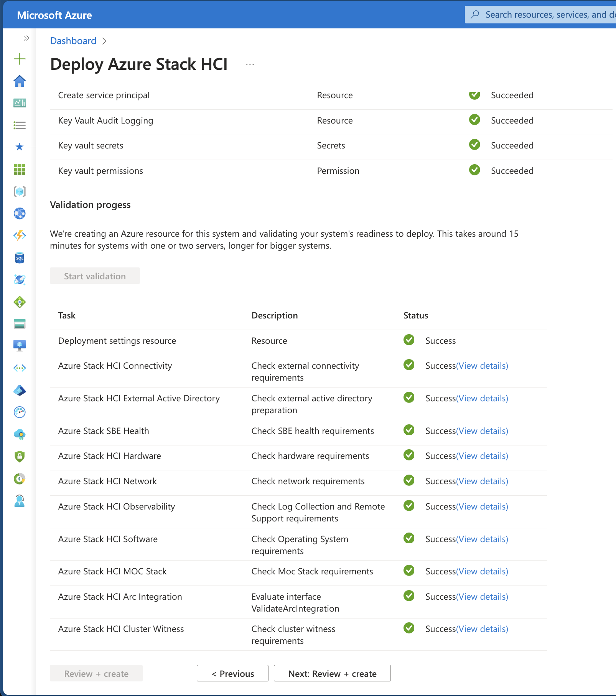This screenshot has height=696, width=616.
Task: Click the Deploy Azure Stack HCI title
Action: click(x=139, y=64)
